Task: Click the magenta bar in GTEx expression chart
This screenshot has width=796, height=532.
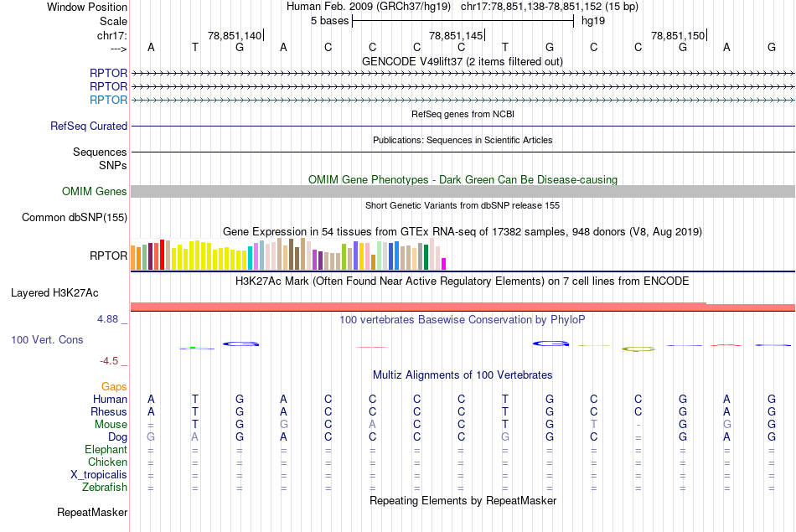Action: point(444,264)
